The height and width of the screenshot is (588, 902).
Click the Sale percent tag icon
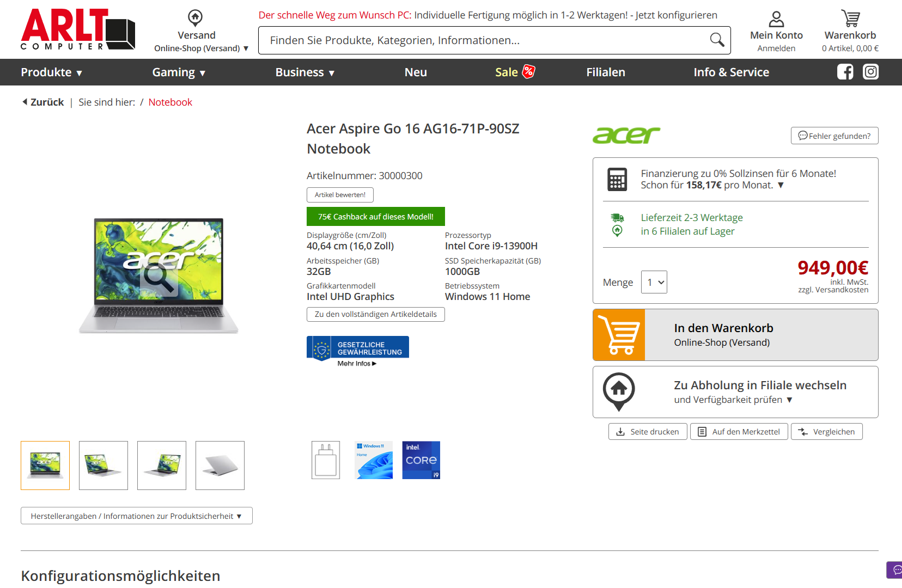[x=529, y=71]
